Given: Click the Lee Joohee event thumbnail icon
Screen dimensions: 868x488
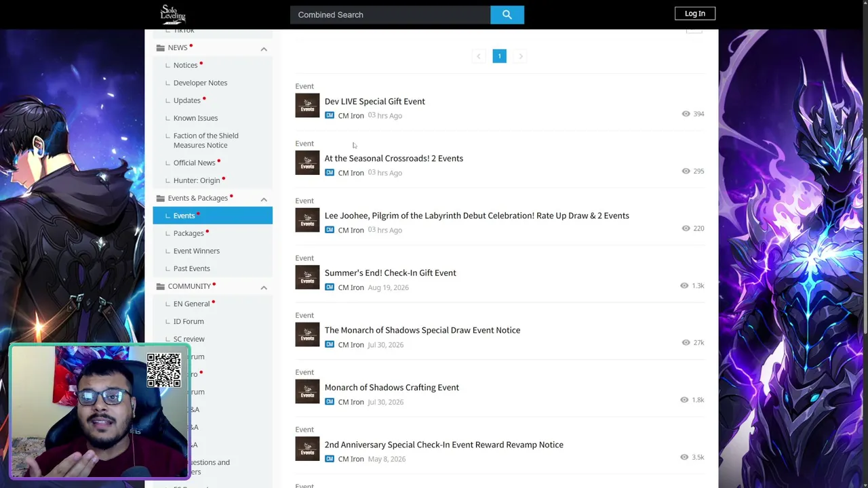Looking at the screenshot, I should click(307, 220).
